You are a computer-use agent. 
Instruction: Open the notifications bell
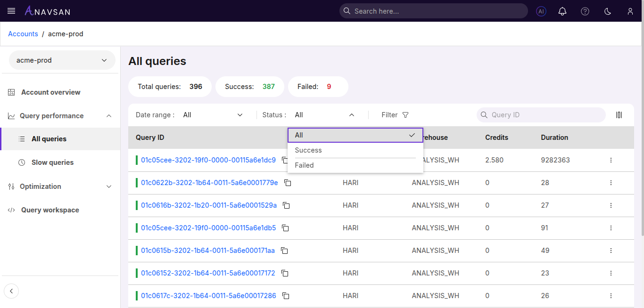tap(562, 11)
